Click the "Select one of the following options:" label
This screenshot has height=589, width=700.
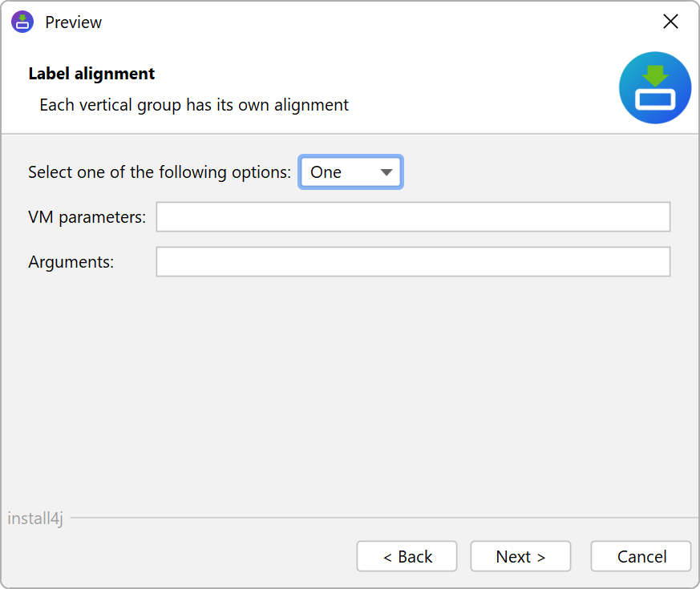click(x=160, y=172)
